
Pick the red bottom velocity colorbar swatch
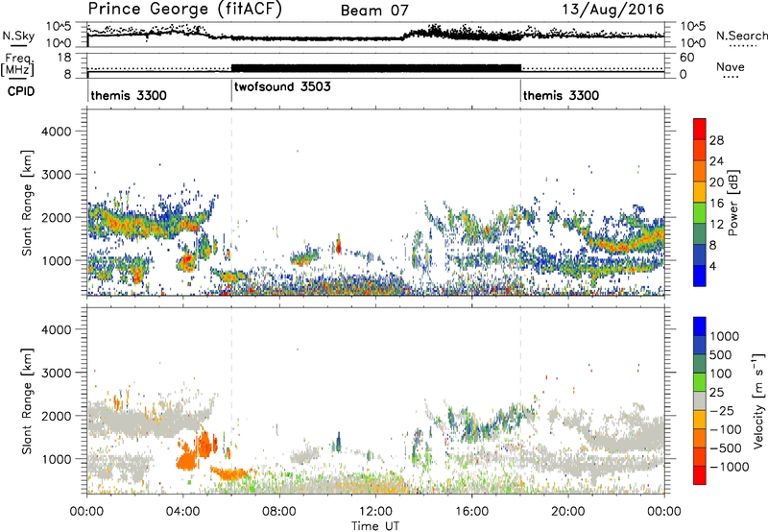pos(700,475)
